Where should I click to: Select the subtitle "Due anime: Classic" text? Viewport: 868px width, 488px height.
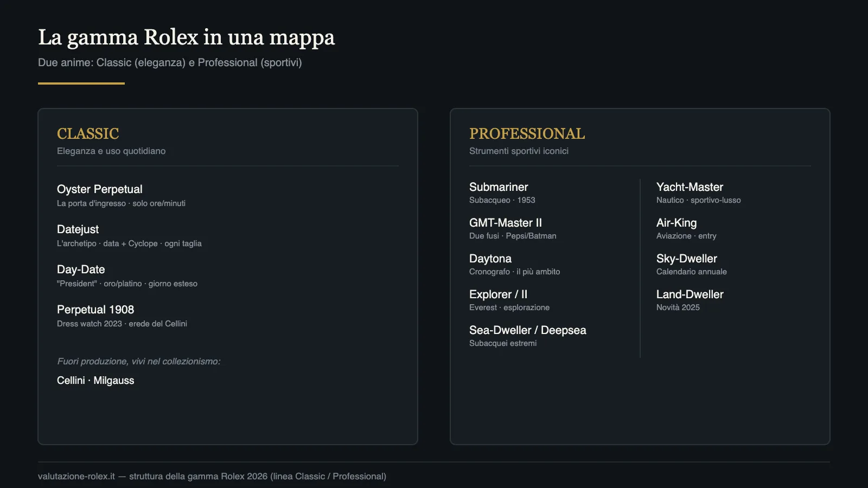[85, 62]
